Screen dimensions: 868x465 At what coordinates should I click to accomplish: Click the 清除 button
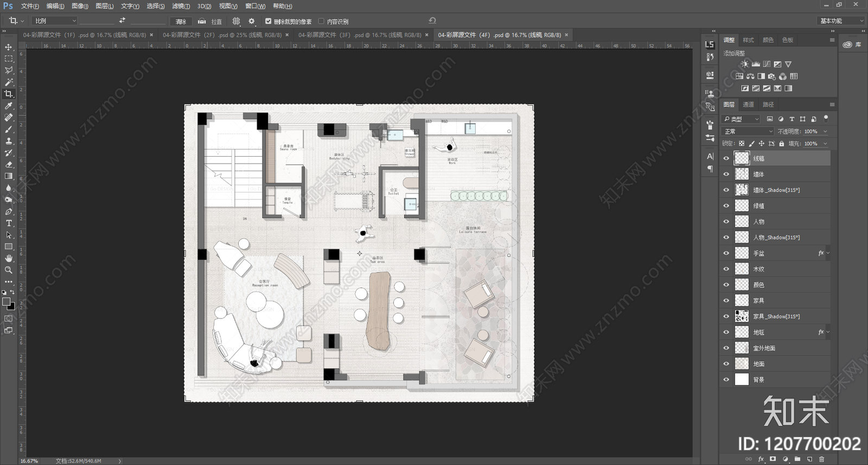pyautogui.click(x=181, y=21)
